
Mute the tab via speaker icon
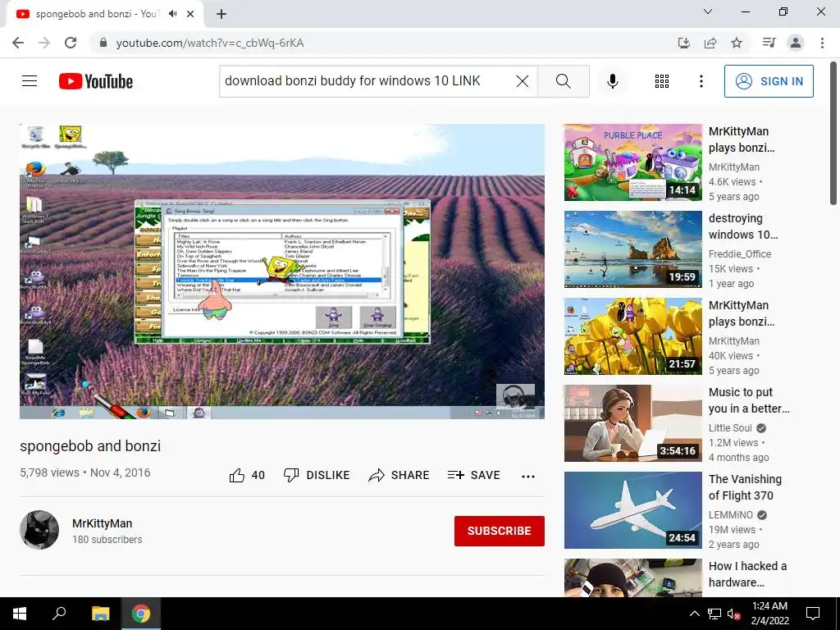[x=172, y=14]
